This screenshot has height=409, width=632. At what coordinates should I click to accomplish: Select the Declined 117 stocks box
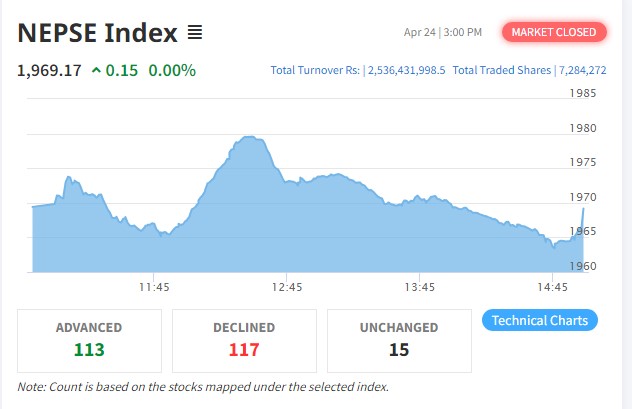tap(244, 339)
